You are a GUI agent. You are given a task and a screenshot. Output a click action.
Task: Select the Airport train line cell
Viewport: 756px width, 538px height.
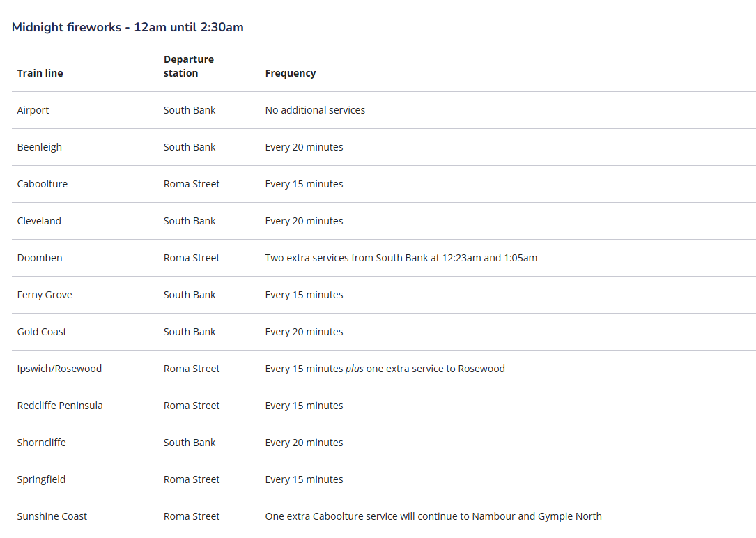tap(33, 110)
